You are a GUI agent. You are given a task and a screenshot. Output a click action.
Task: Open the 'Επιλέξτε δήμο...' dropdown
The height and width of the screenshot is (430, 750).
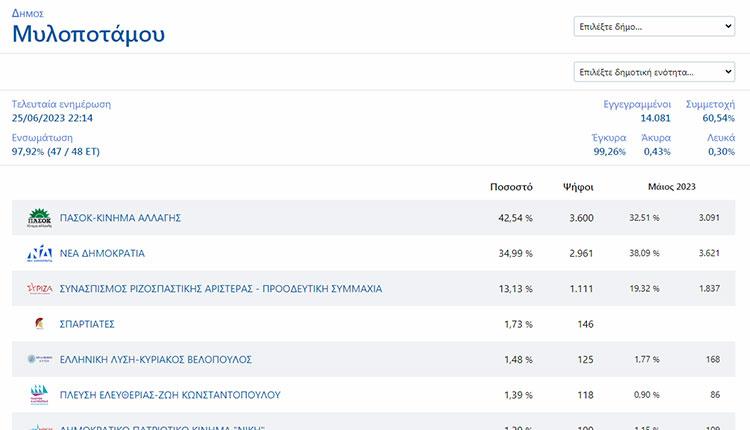(654, 27)
